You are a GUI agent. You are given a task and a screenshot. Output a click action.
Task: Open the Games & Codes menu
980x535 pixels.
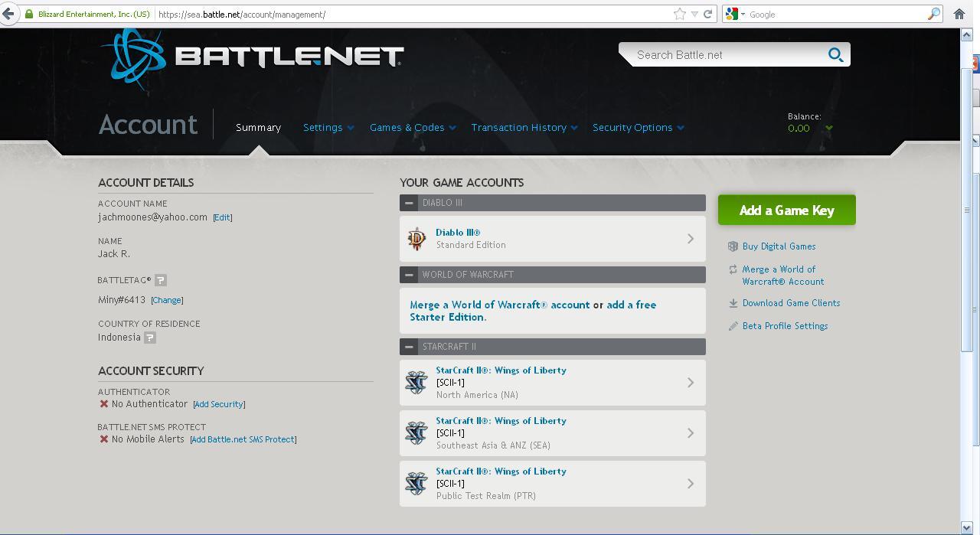tap(413, 128)
